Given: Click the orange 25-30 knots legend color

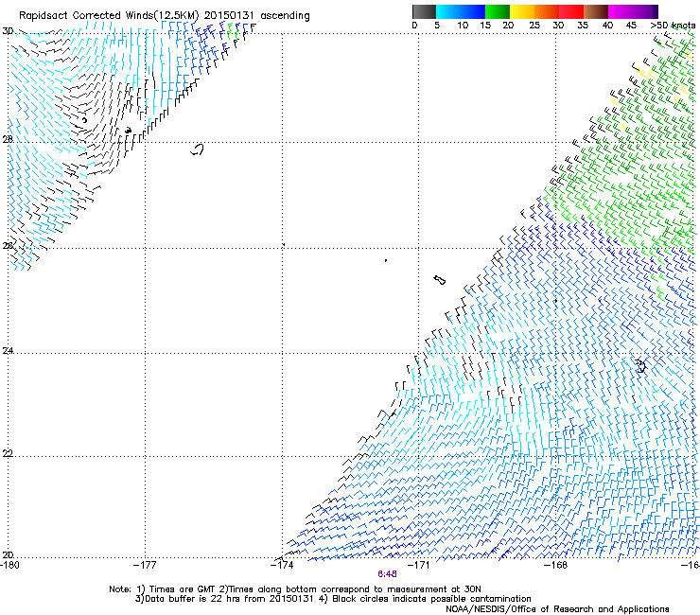Looking at the screenshot, I should 547,11.
